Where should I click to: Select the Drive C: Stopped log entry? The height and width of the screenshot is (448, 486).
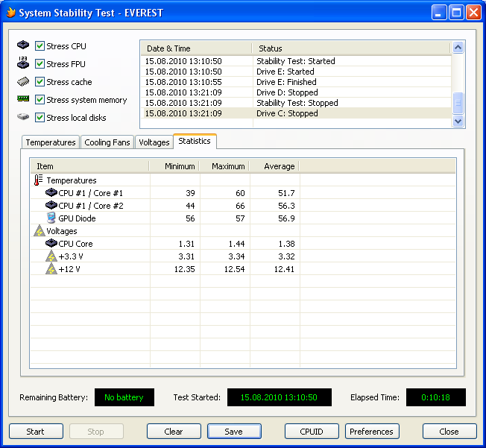pos(287,113)
